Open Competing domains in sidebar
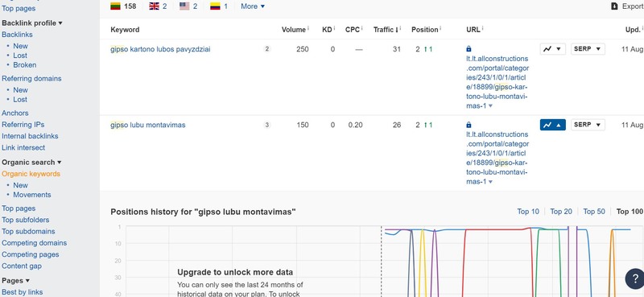This screenshot has width=644, height=297. (x=34, y=243)
